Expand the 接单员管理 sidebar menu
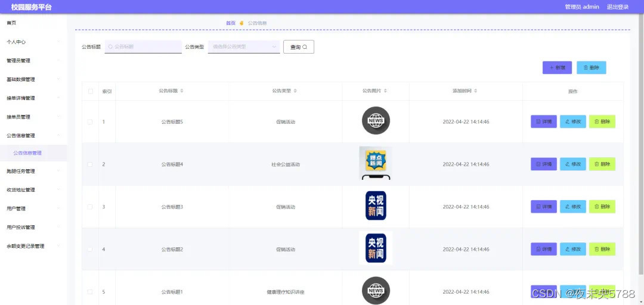644x305 pixels. [33, 117]
